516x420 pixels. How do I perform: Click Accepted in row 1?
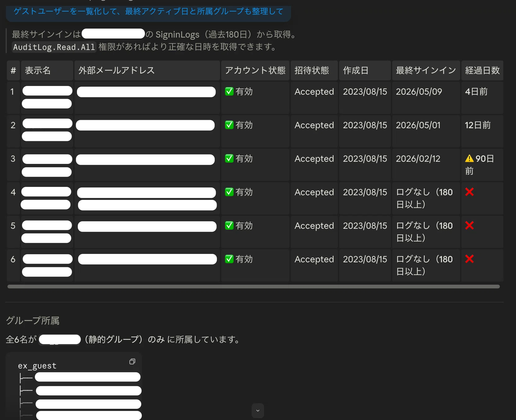click(x=314, y=92)
